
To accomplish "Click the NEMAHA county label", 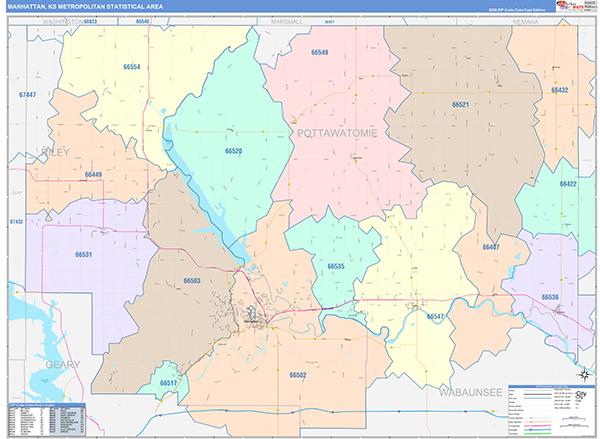I will pos(525,22).
